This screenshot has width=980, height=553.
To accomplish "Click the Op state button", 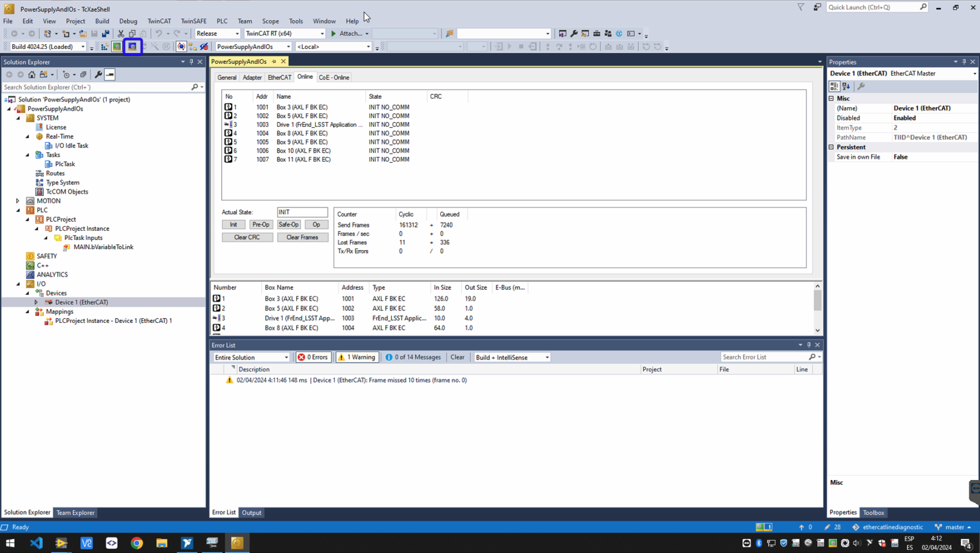I will tap(316, 225).
